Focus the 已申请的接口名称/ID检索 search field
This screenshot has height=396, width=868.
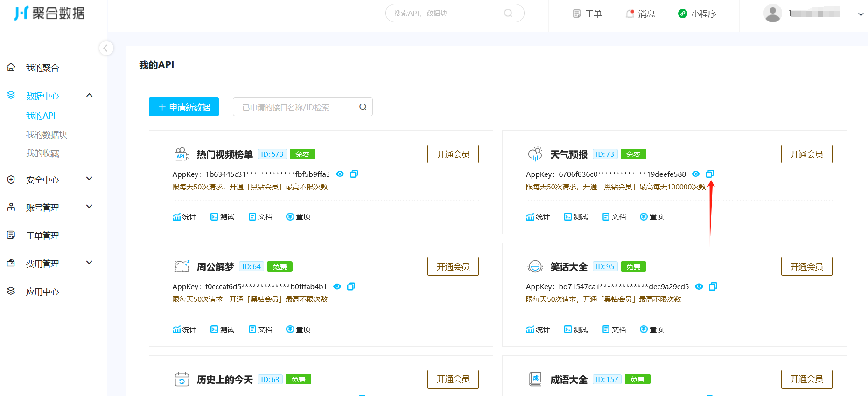point(302,107)
